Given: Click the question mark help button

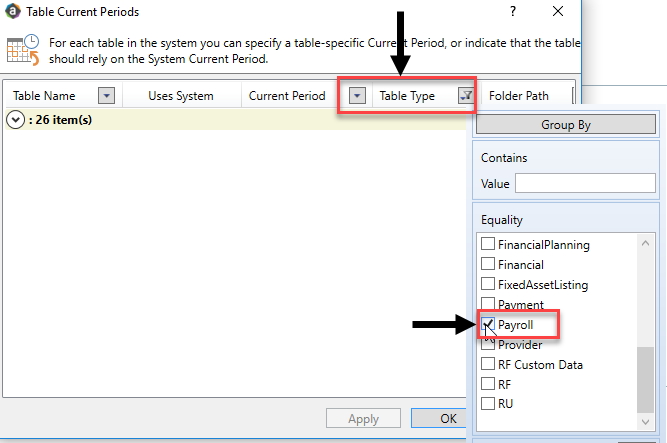Looking at the screenshot, I should (x=513, y=12).
